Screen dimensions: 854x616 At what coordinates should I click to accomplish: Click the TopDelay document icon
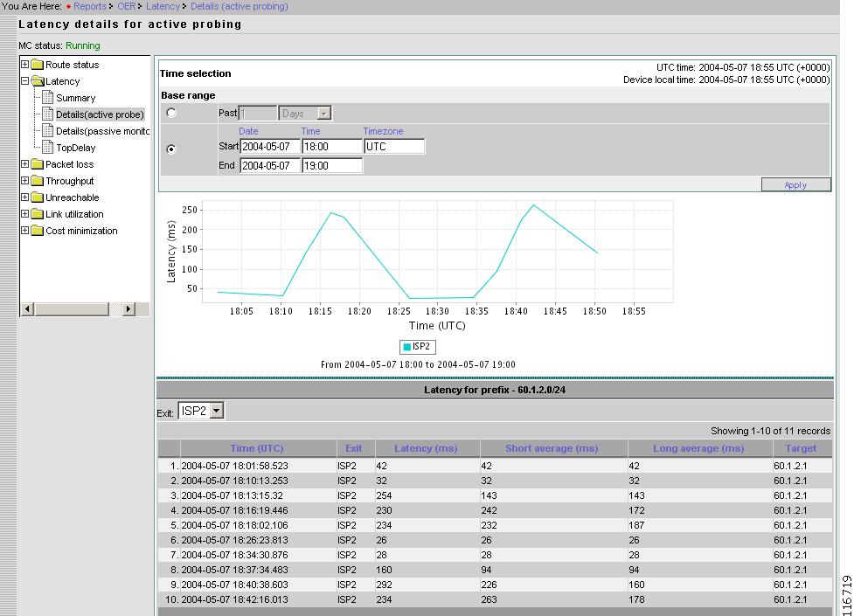[x=49, y=148]
